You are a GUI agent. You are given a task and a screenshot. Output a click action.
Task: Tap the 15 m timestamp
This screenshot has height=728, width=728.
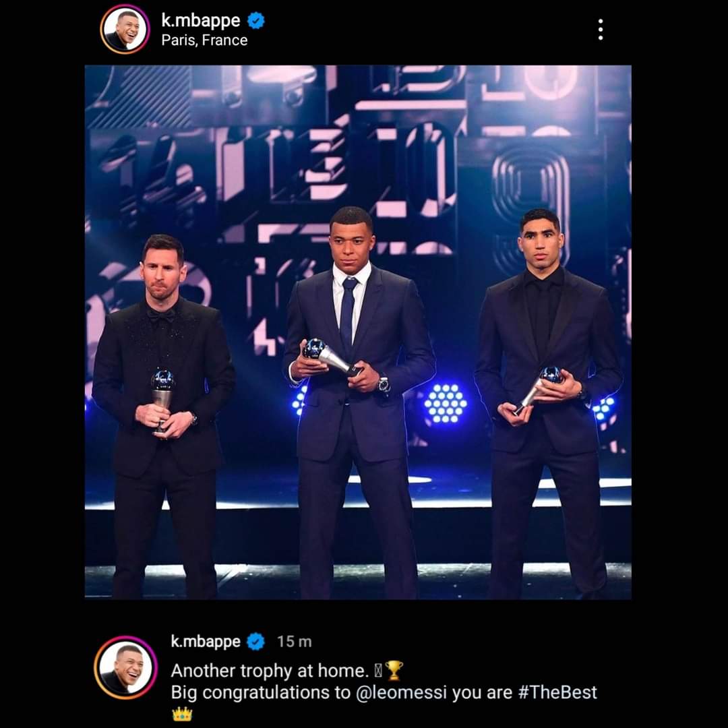295,642
